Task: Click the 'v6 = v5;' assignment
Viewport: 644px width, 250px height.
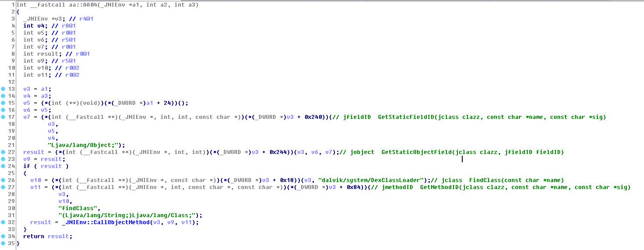Action: click(x=37, y=110)
